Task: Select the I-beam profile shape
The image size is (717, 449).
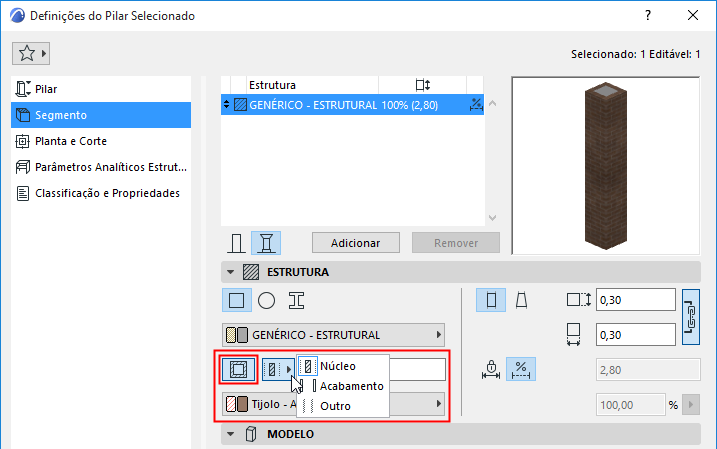Action: click(x=296, y=299)
